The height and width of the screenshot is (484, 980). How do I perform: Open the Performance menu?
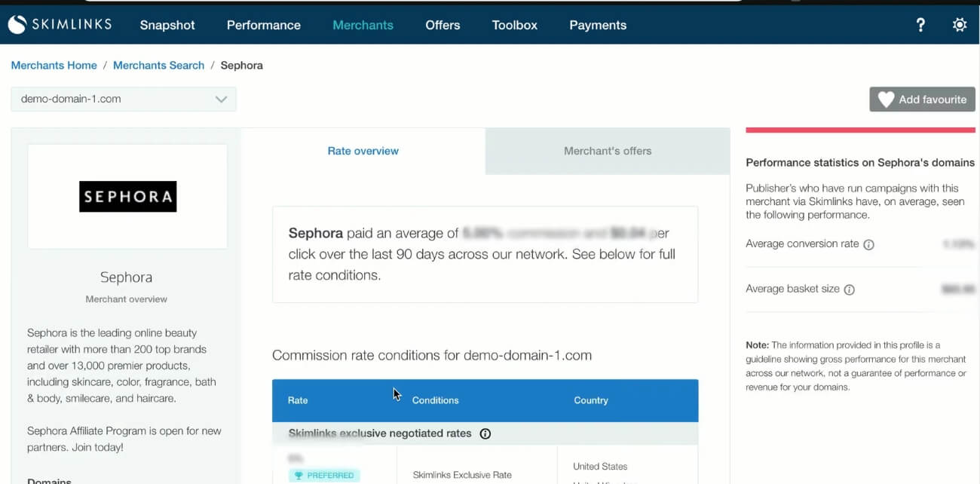[x=264, y=25]
